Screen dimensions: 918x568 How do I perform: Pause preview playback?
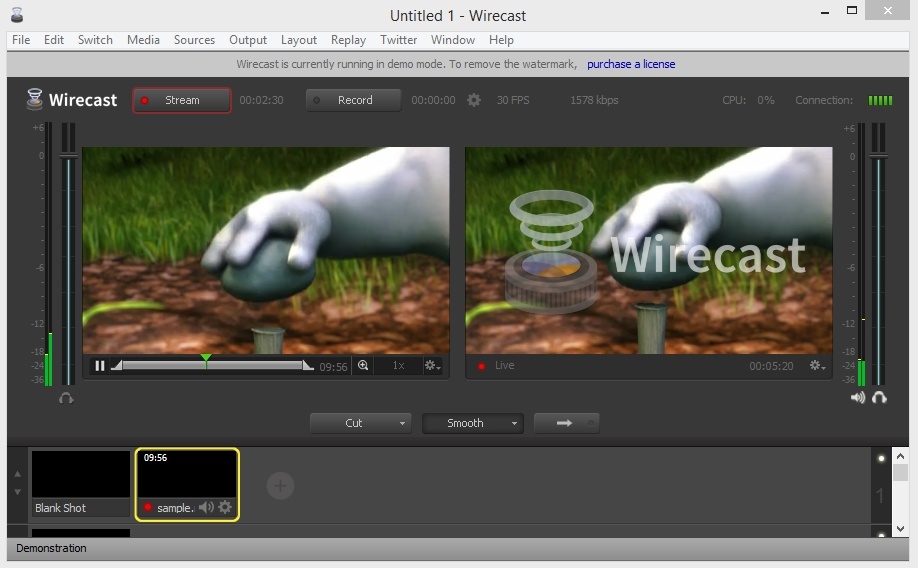pyautogui.click(x=100, y=365)
